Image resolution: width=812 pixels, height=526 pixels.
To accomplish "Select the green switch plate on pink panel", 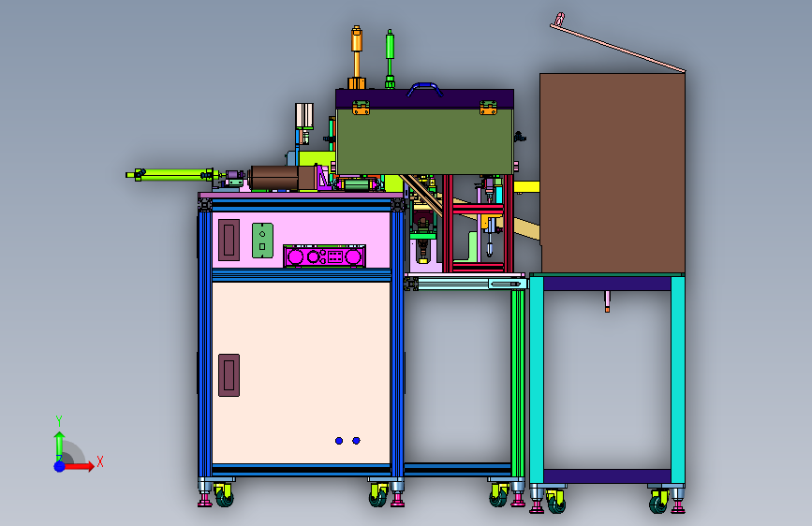I will point(262,241).
